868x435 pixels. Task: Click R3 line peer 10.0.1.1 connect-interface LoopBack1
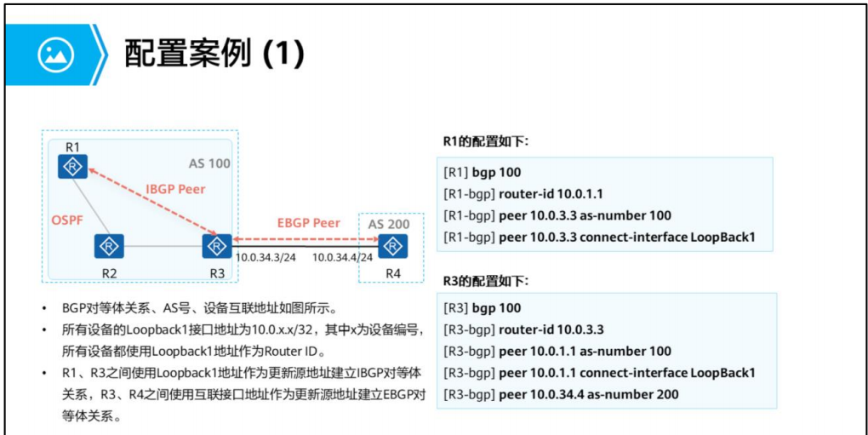click(599, 373)
